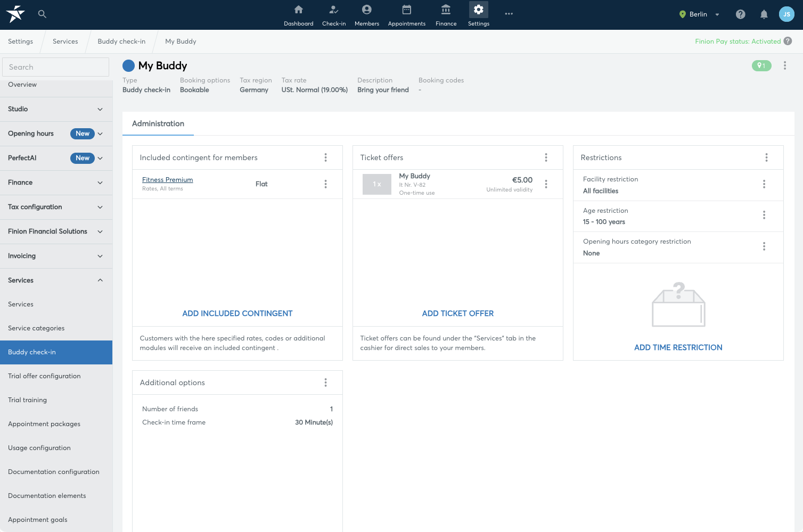Click the star logo in the top bar
Image resolution: width=803 pixels, height=532 pixels.
click(15, 14)
